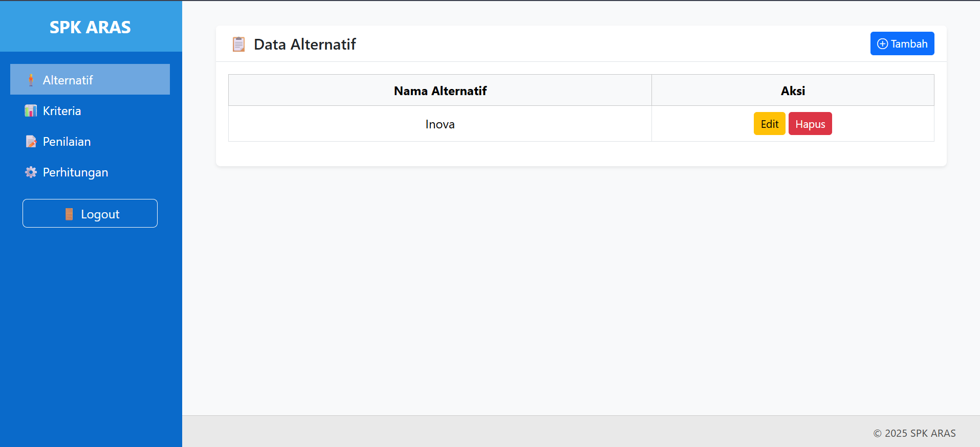The image size is (980, 447).
Task: Click the pencil-note icon beside Penilaian
Action: click(31, 142)
